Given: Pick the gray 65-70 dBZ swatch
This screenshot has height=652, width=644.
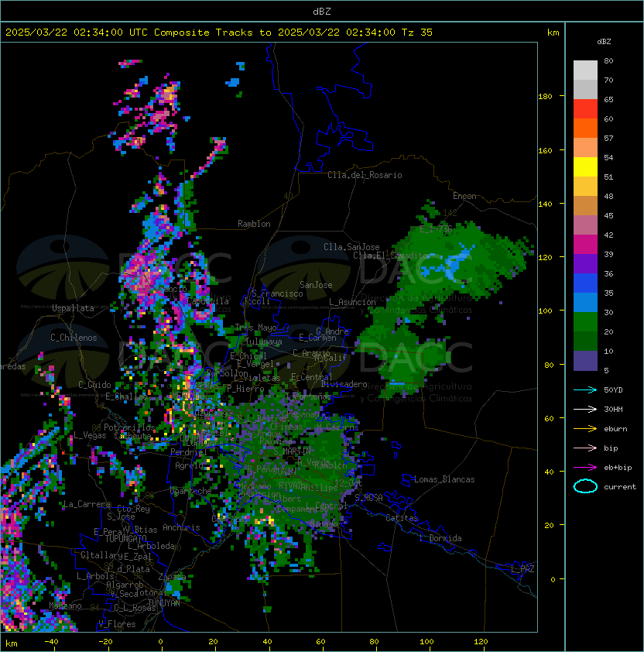Looking at the screenshot, I should point(585,89).
